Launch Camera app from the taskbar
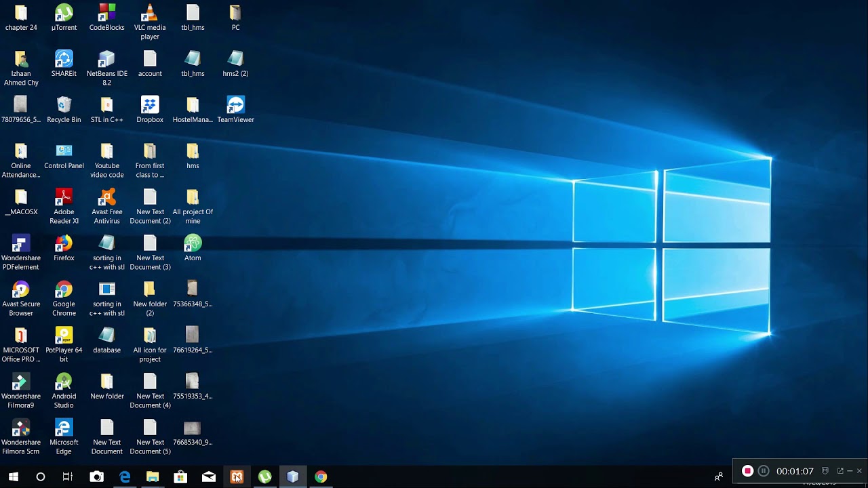Image resolution: width=868 pixels, height=488 pixels. (97, 476)
